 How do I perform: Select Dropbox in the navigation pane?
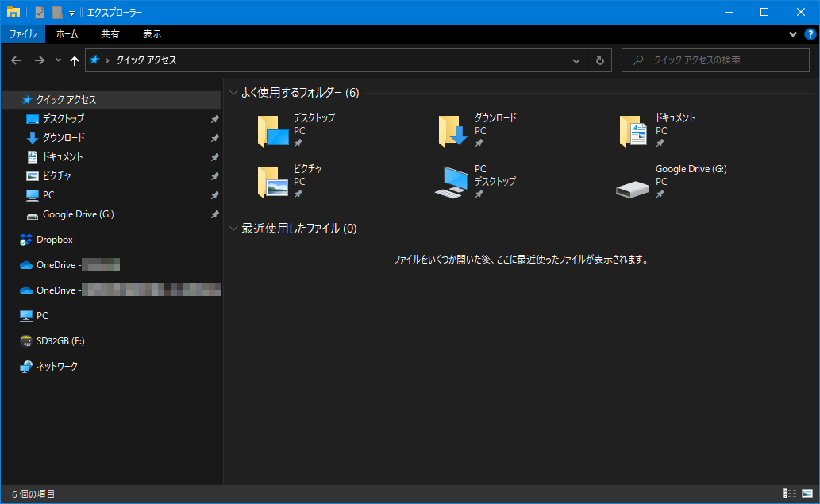(54, 240)
